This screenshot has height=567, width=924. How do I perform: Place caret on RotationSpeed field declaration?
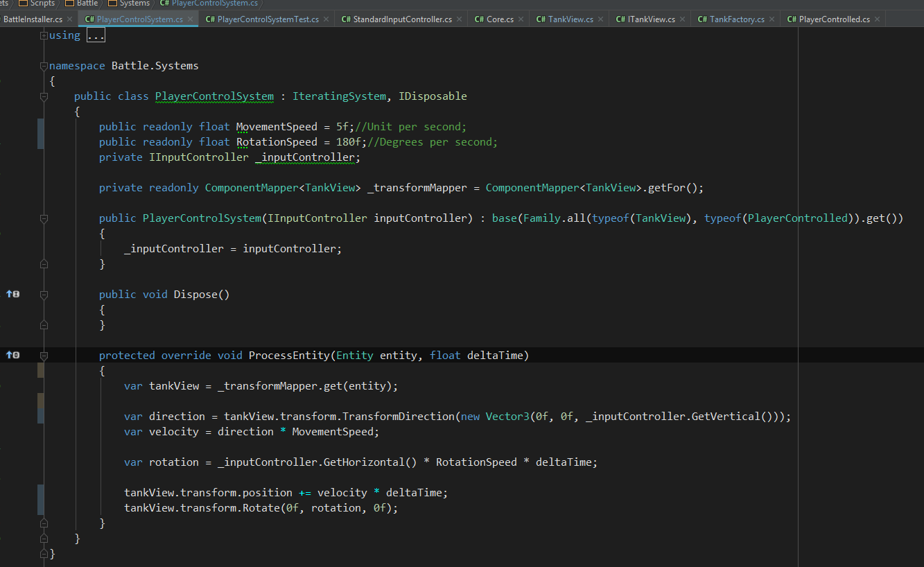pyautogui.click(x=277, y=142)
